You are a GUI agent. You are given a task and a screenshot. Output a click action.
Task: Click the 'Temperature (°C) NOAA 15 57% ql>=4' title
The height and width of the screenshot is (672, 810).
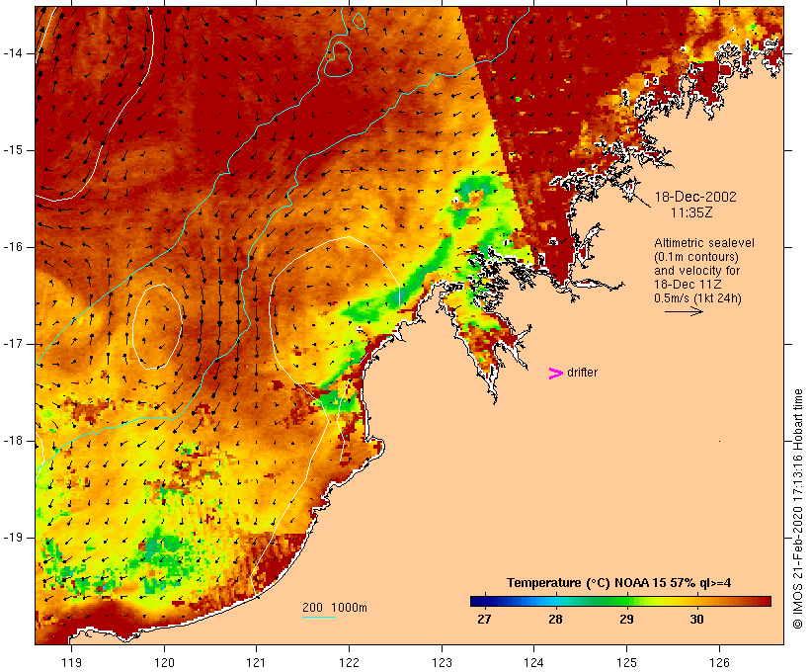coord(619,583)
